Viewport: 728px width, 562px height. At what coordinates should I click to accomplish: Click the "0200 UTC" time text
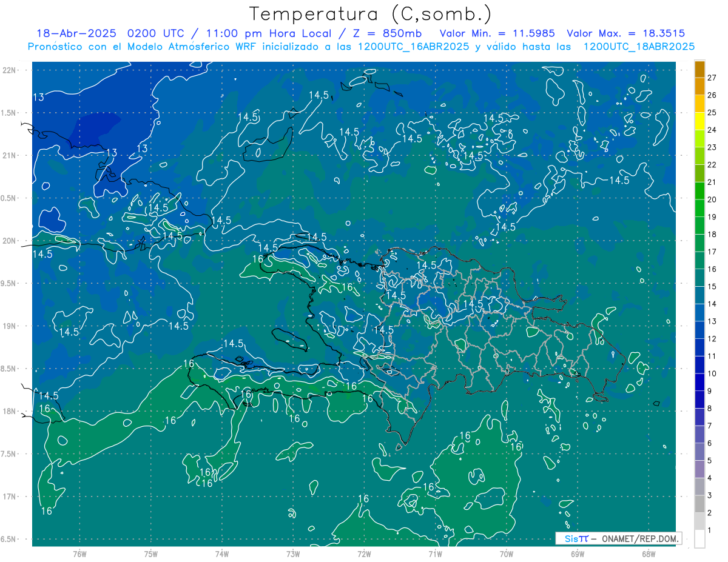156,33
